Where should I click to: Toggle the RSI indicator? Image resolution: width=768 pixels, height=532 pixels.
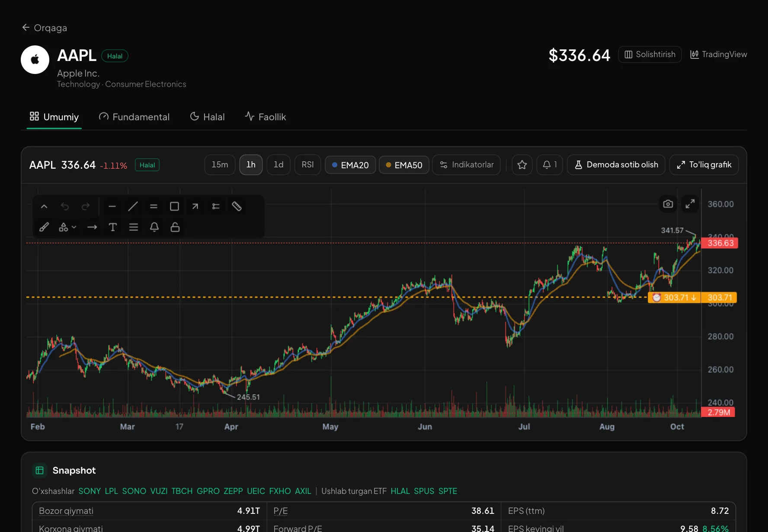click(x=307, y=165)
